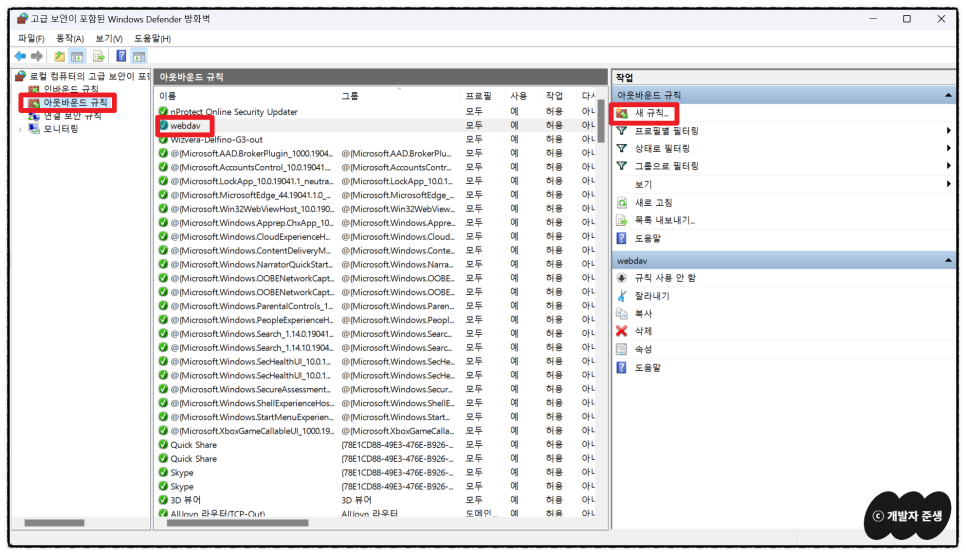Select Microsoft.Windows.ParentalControls rule row
966x555 pixels.
[376, 306]
